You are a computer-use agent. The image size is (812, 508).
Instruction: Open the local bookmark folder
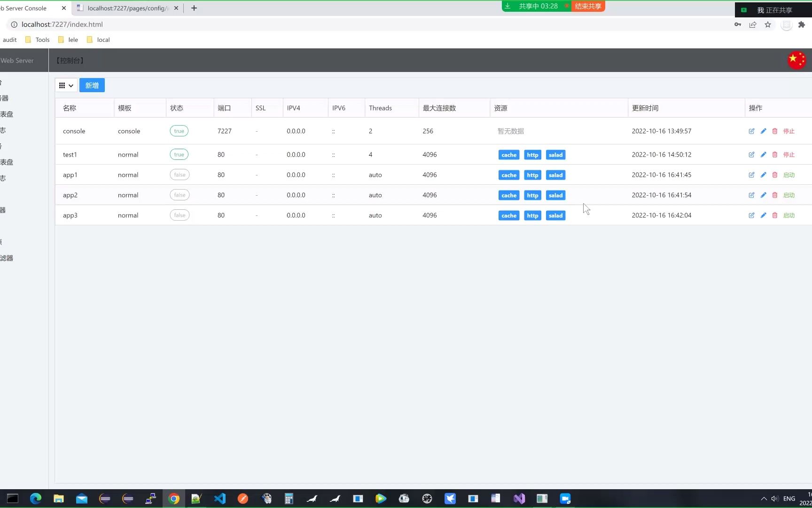click(x=98, y=40)
